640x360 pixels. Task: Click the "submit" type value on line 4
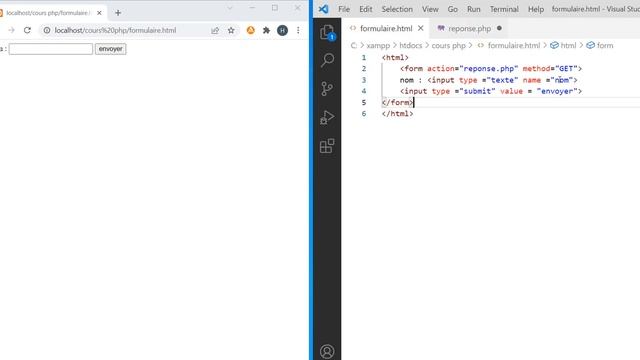[x=477, y=91]
